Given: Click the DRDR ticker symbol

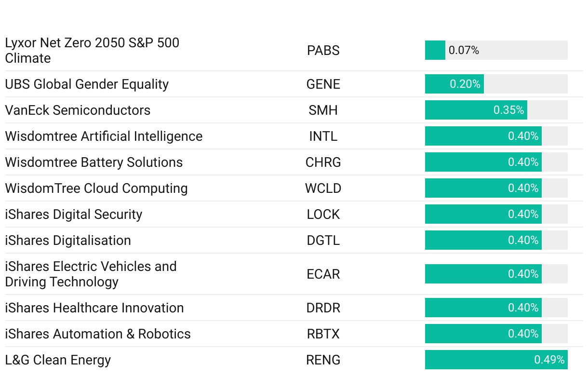Looking at the screenshot, I should tap(323, 308).
